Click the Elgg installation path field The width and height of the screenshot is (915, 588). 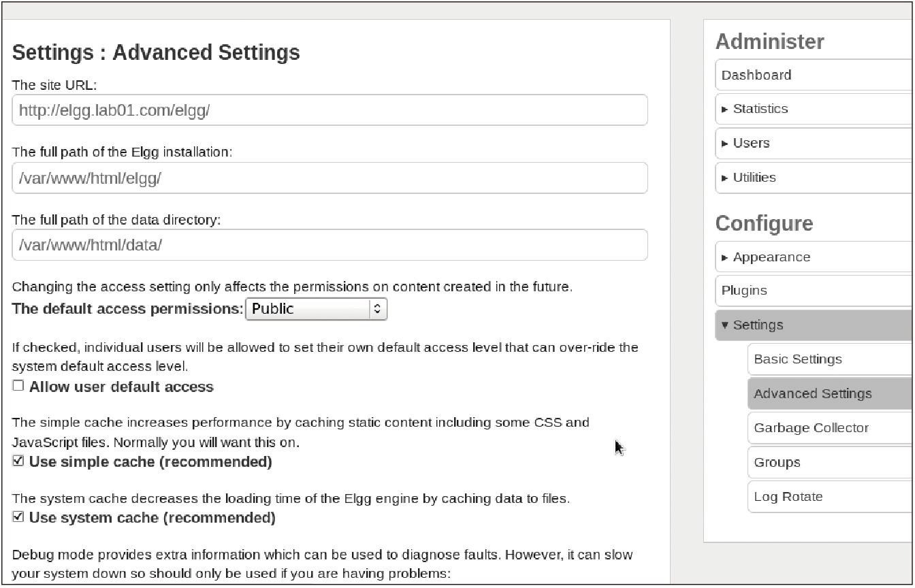click(x=330, y=178)
